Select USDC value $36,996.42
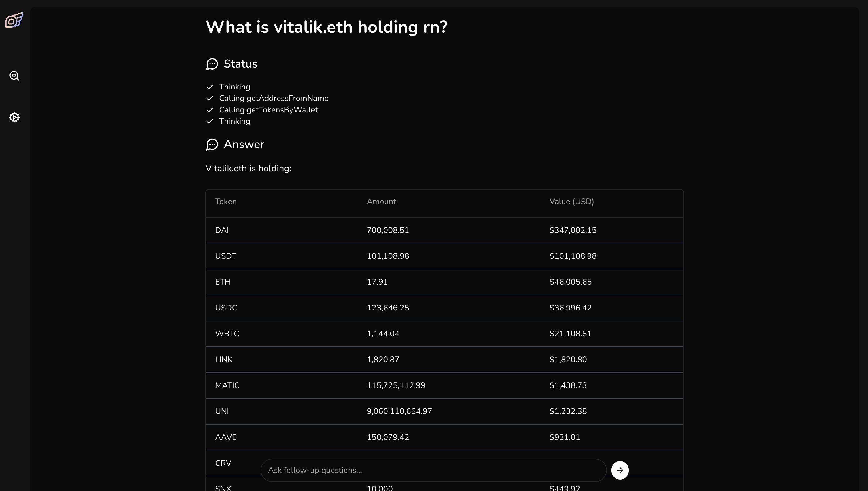The height and width of the screenshot is (491, 868). point(570,308)
